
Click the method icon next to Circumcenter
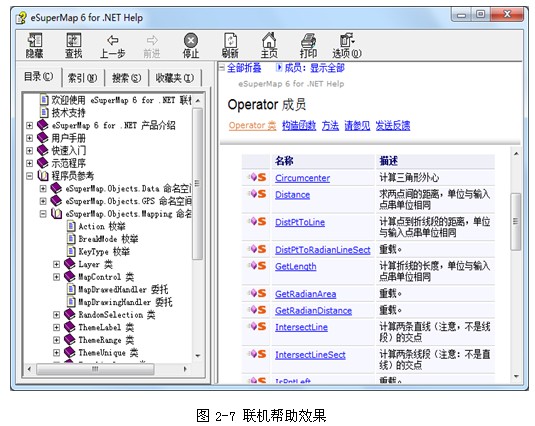(x=258, y=177)
